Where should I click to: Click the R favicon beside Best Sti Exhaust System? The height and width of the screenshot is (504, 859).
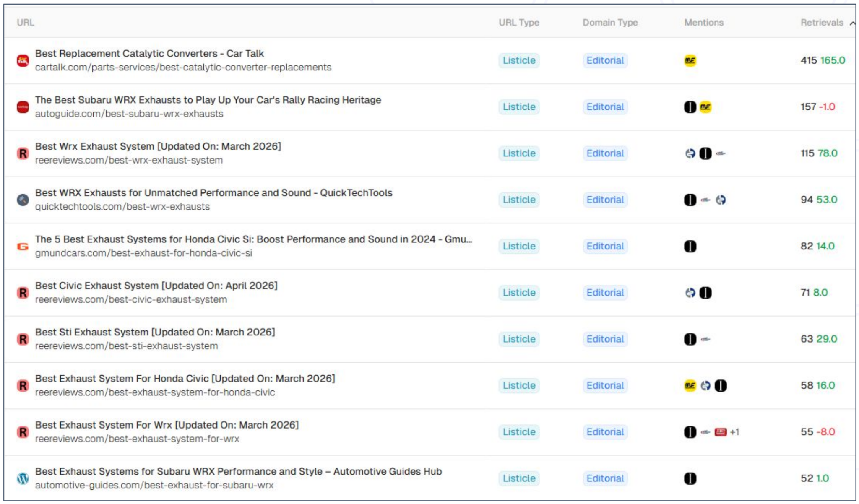tap(23, 339)
